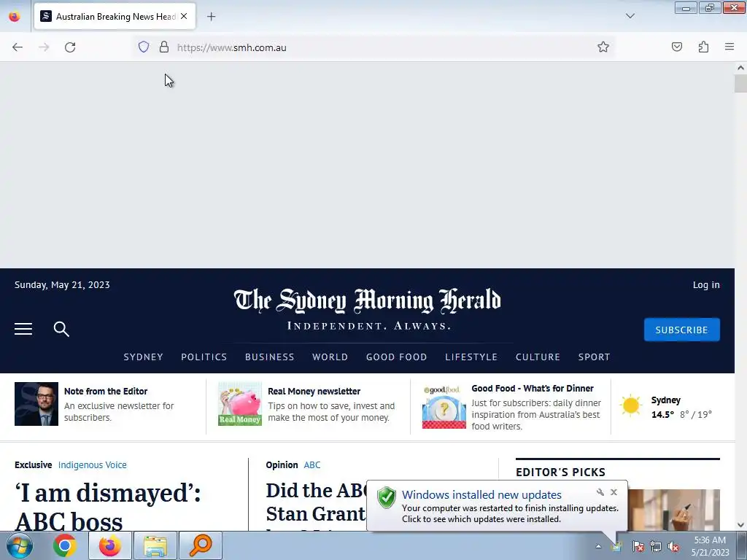
Task: Open the Sport section
Action: tap(594, 357)
